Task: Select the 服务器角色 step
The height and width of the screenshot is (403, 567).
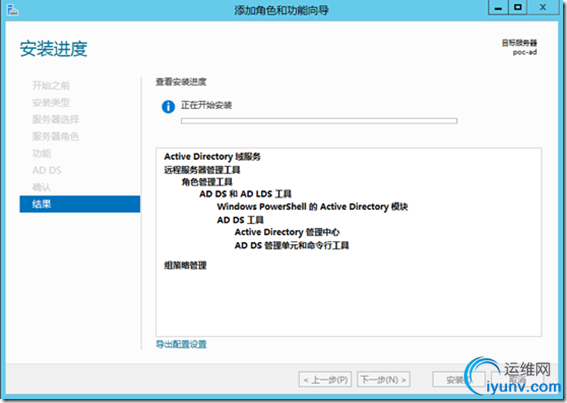Action: (56, 136)
